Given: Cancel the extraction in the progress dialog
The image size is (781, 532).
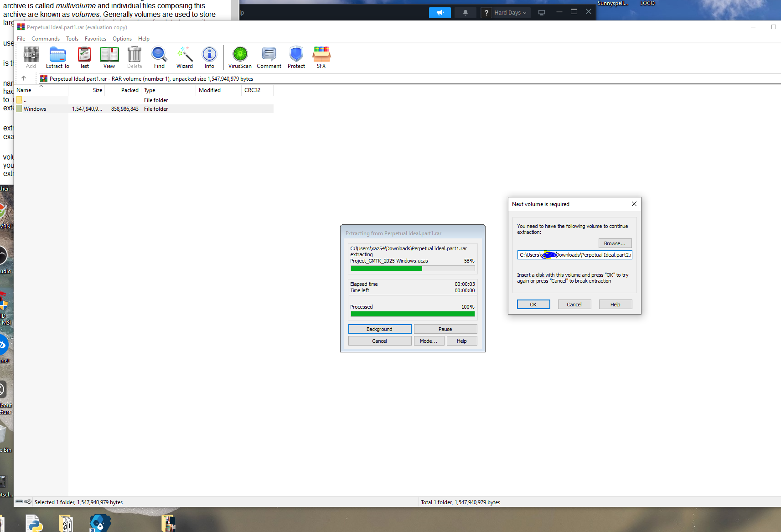Looking at the screenshot, I should click(x=380, y=341).
